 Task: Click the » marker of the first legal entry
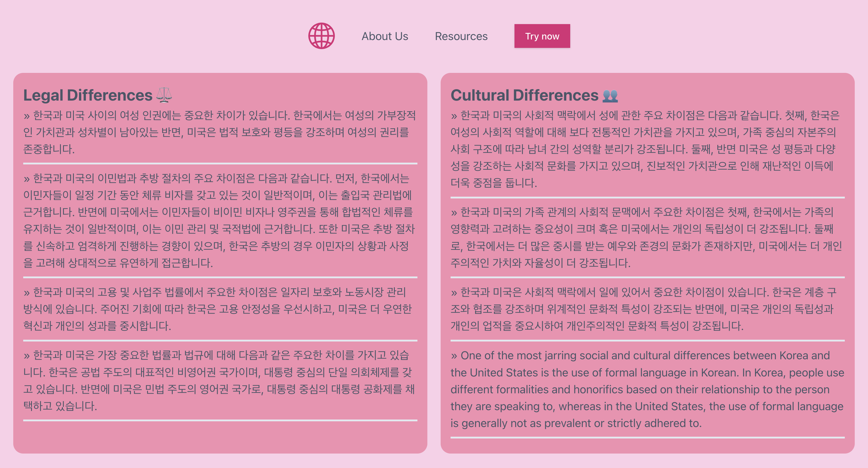(27, 116)
